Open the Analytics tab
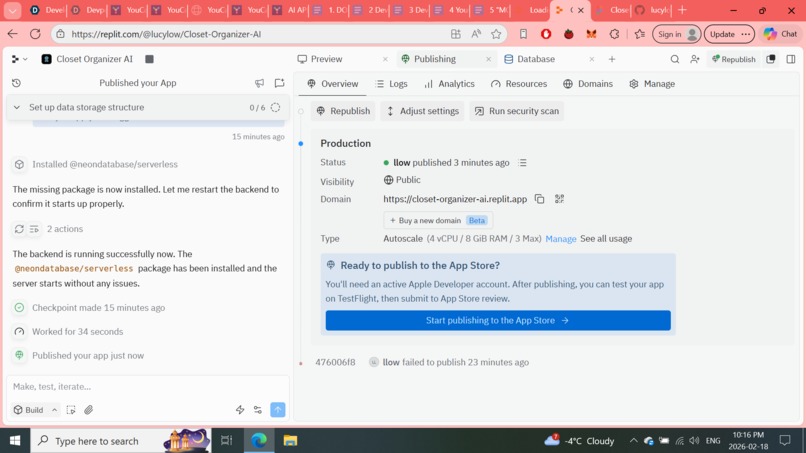This screenshot has height=453, width=806. point(449,84)
